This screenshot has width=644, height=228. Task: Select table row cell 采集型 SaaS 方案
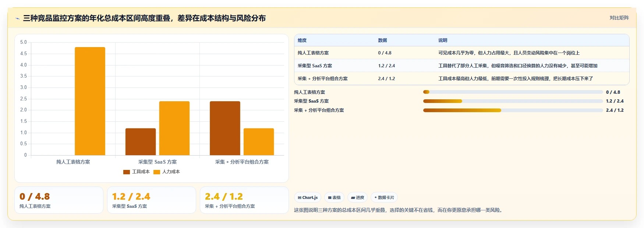[315, 66]
